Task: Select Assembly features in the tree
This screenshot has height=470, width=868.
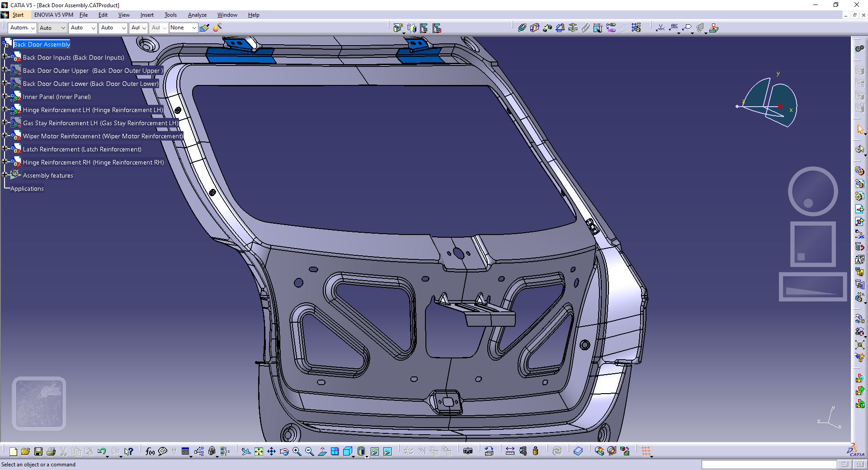Action: click(48, 175)
